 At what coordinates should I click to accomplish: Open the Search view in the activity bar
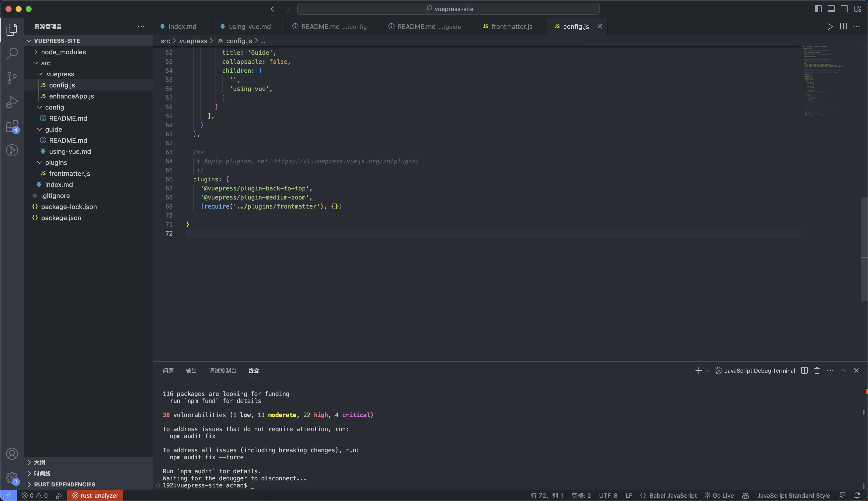[x=12, y=53]
